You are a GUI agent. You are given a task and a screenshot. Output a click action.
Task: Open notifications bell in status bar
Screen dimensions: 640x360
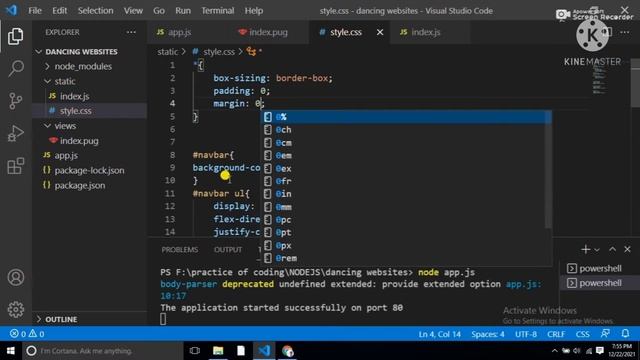point(625,334)
